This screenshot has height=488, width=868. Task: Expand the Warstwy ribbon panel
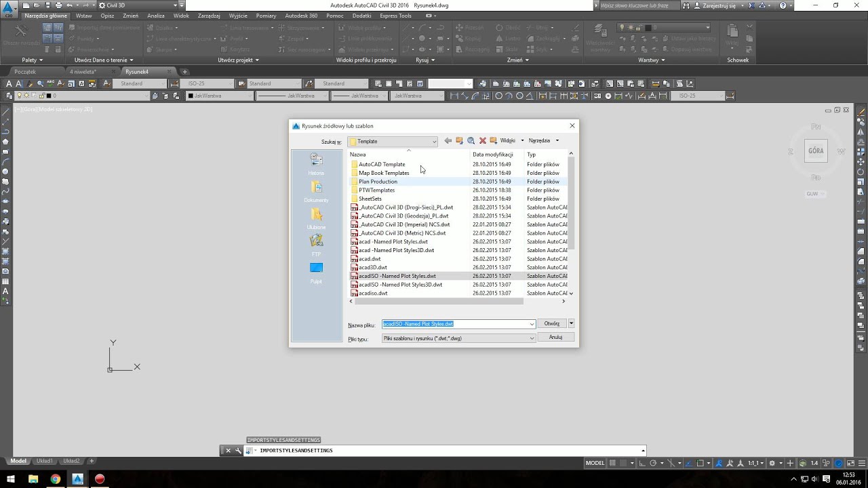652,60
